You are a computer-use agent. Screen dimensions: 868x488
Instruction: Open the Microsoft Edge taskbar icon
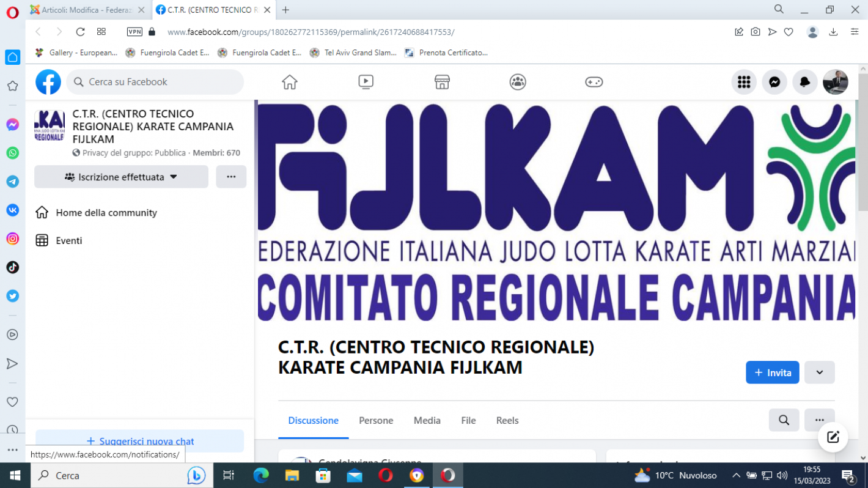click(x=260, y=475)
